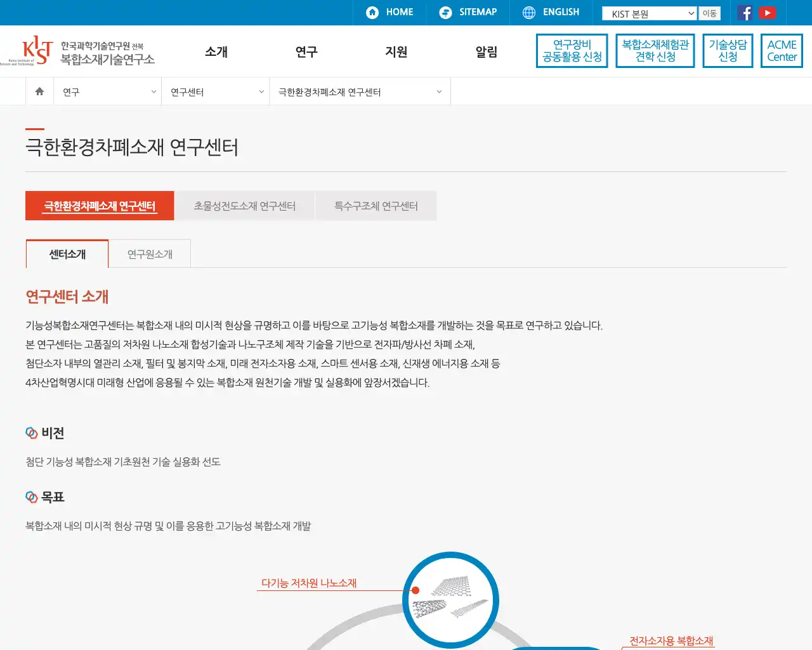This screenshot has width=812, height=650.
Task: Click the 이동 go button
Action: [709, 13]
